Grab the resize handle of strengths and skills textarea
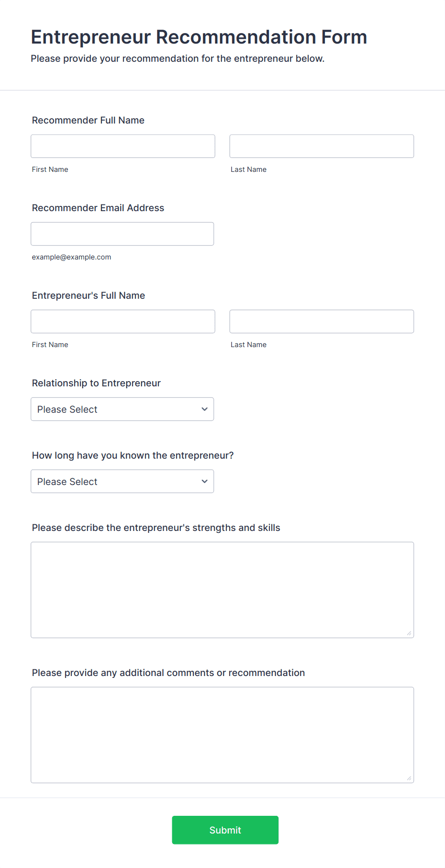Viewport: 445px width, 868px height. pos(409,633)
